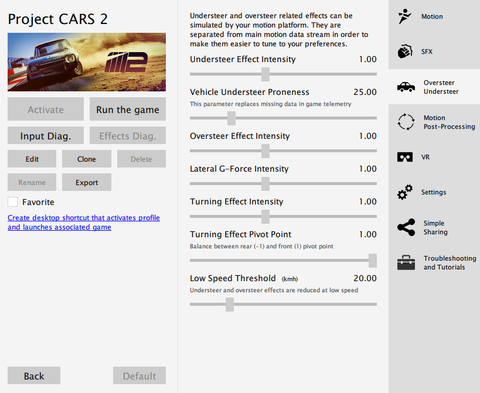This screenshot has width=480, height=393.
Task: Switch to the SFX tab label
Action: (427, 52)
